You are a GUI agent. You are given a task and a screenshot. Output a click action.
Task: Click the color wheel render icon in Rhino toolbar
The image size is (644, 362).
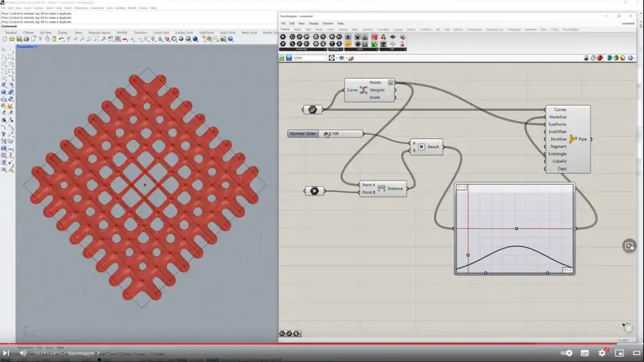click(174, 39)
